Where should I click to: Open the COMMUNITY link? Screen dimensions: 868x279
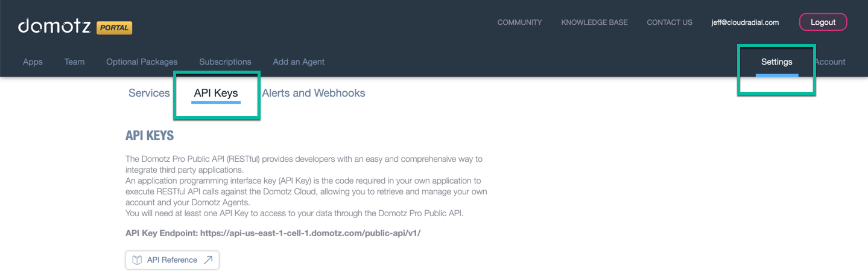coord(519,22)
